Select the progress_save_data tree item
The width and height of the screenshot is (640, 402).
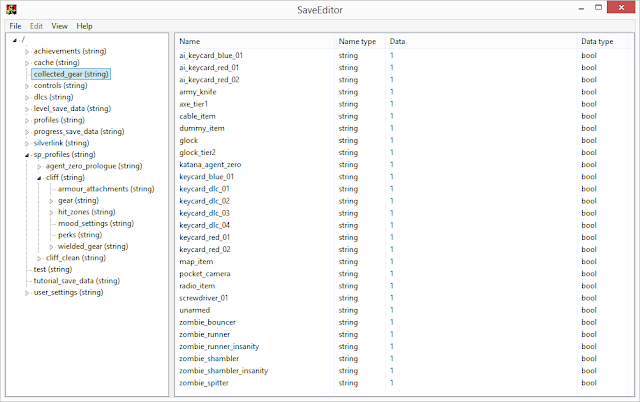79,131
